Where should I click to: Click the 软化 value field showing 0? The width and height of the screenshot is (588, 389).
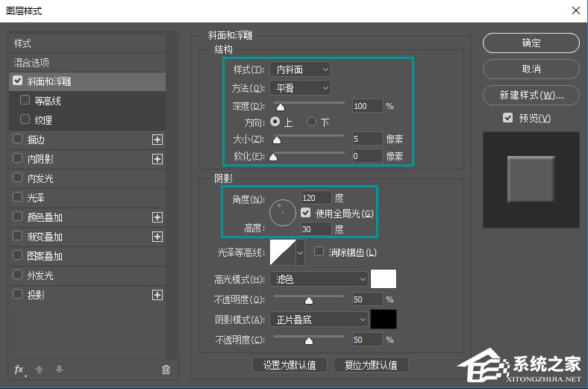367,156
